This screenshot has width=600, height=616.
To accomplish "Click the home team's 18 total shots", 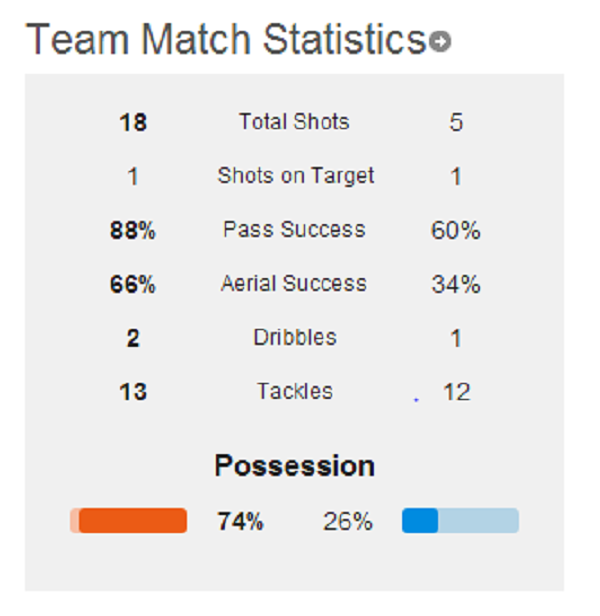I will [133, 122].
